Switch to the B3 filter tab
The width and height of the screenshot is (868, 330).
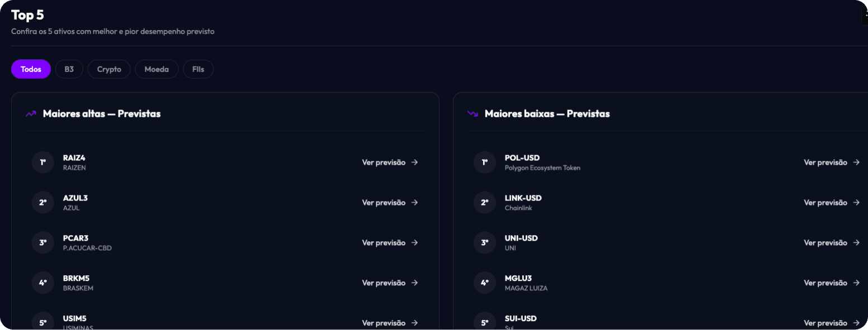[69, 69]
